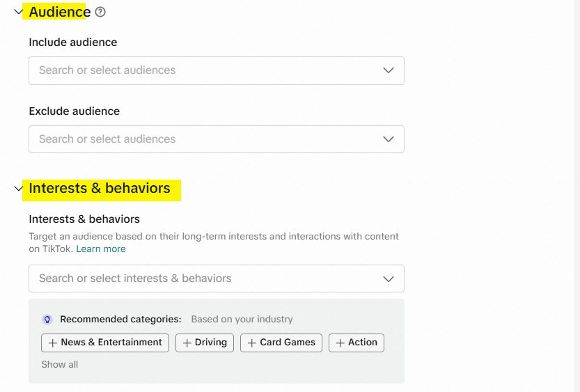Click the lightbulb icon beside Recommended categories
The width and height of the screenshot is (580, 392).
(47, 320)
